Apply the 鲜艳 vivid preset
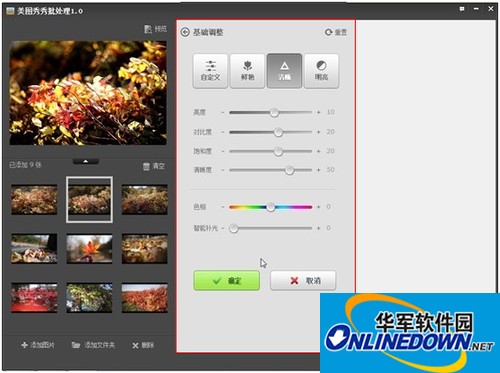Screen dimensions: 500x373 coord(247,71)
